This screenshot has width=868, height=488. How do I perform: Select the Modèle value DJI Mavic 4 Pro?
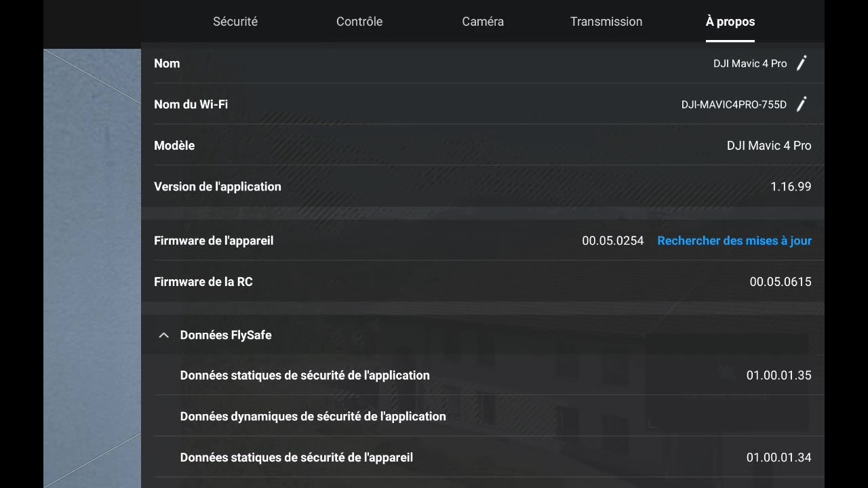769,146
